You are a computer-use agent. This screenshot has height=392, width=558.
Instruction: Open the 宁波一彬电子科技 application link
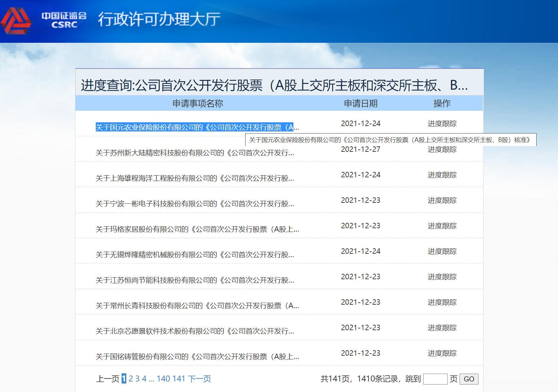(195, 204)
